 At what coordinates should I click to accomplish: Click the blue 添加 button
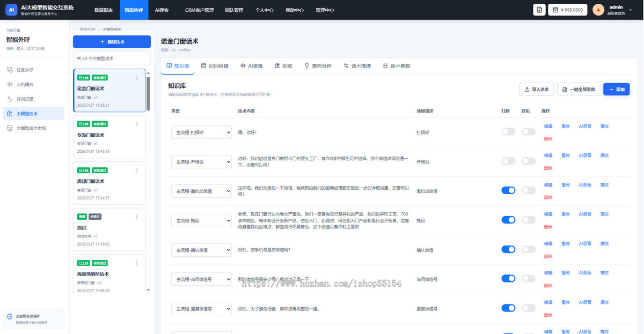pos(617,90)
